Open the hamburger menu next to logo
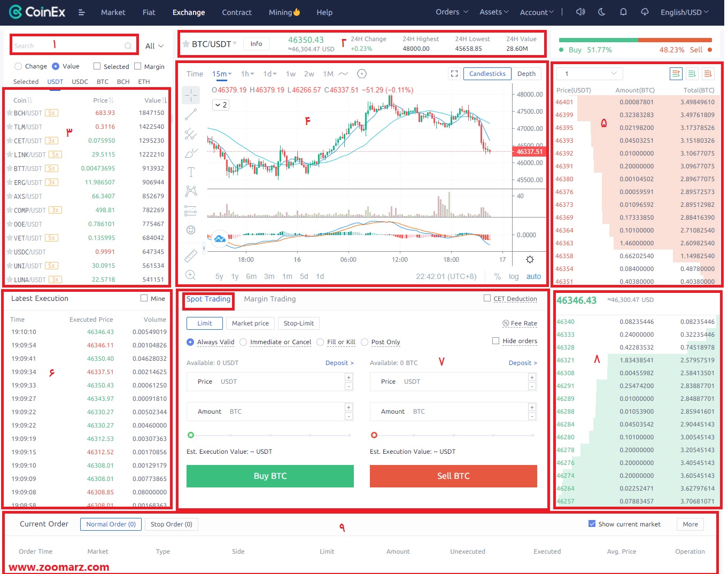Image resolution: width=728 pixels, height=574 pixels. click(82, 12)
